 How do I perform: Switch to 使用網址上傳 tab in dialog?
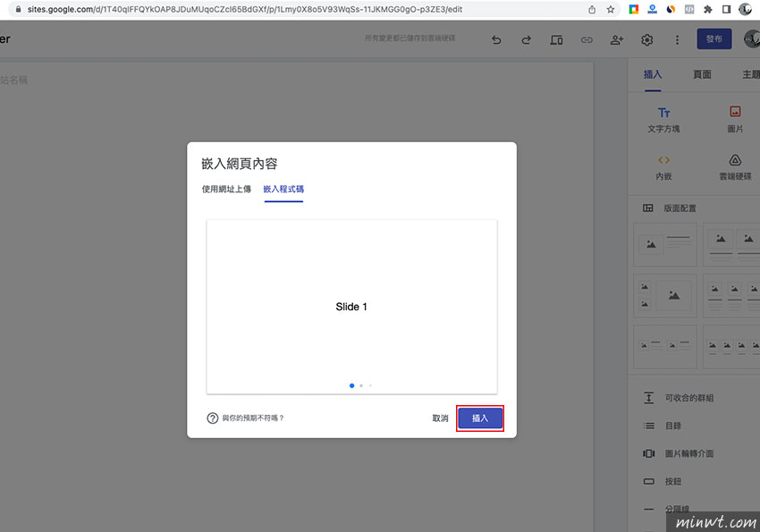pyautogui.click(x=226, y=189)
